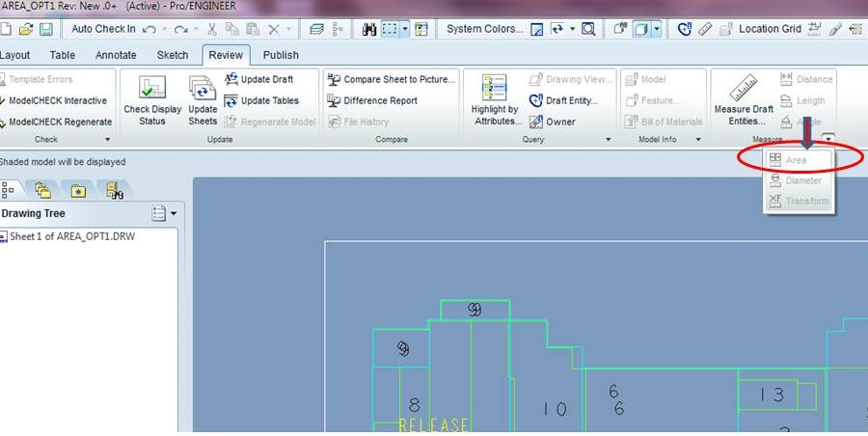Expand the Check group overflow arrow
This screenshot has width=868, height=436.
point(107,140)
